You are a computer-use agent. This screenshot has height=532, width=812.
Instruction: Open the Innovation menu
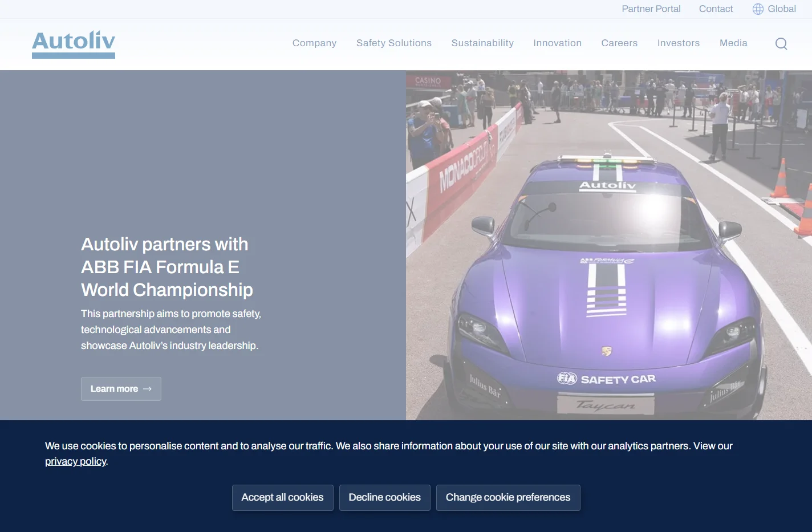(557, 43)
